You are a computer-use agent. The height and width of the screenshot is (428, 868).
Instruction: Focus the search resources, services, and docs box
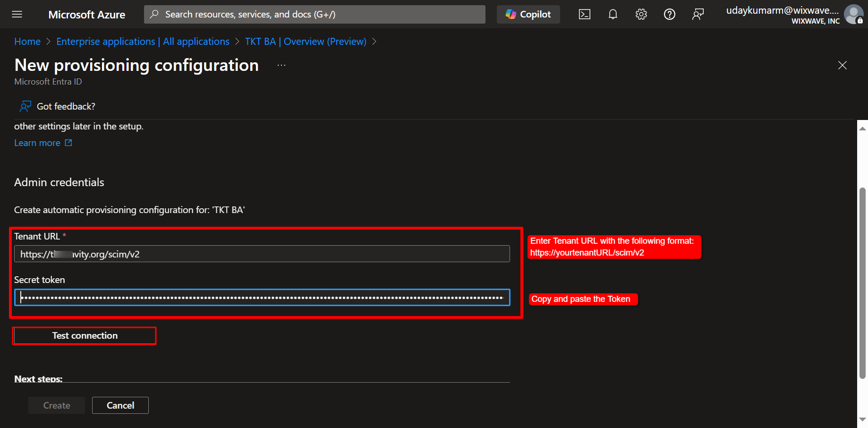[x=315, y=14]
